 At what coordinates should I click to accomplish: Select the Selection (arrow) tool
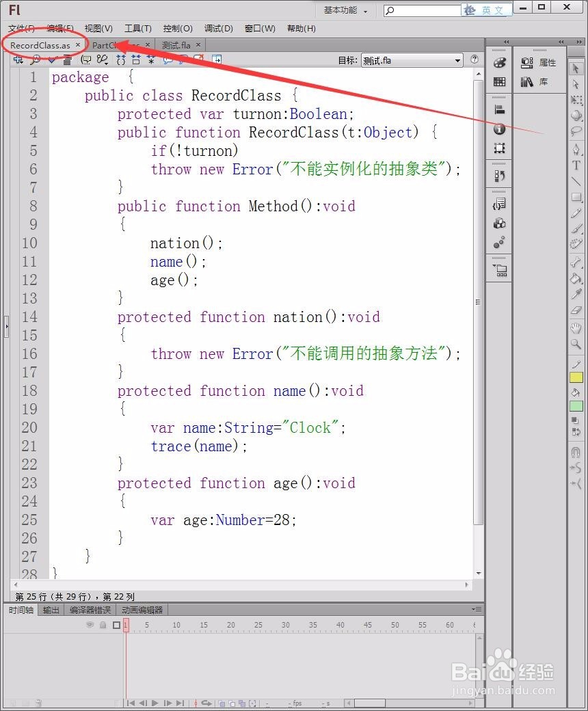tap(576, 68)
